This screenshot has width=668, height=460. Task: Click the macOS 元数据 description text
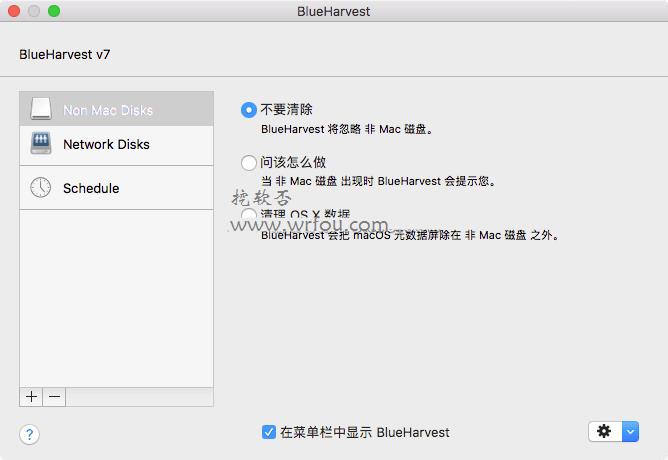[410, 235]
